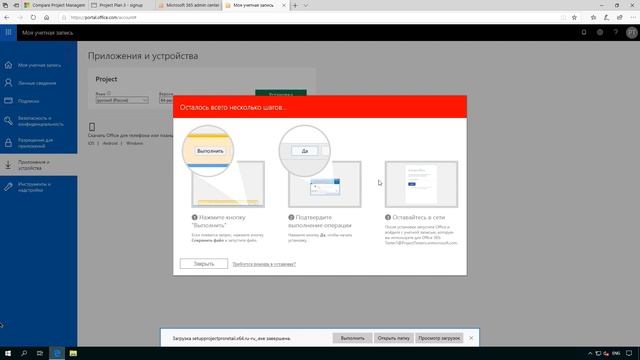Expand the browser tab list chevron
This screenshot has width=640, height=360.
pyautogui.click(x=306, y=5)
